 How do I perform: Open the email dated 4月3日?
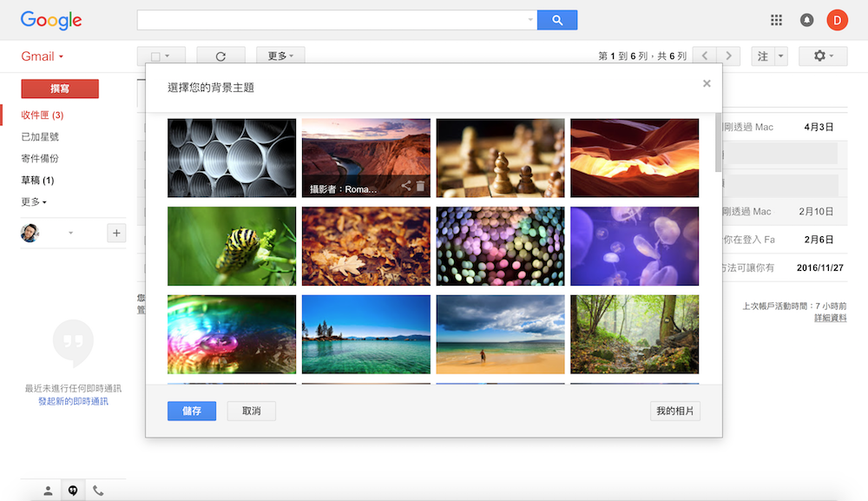pos(785,127)
